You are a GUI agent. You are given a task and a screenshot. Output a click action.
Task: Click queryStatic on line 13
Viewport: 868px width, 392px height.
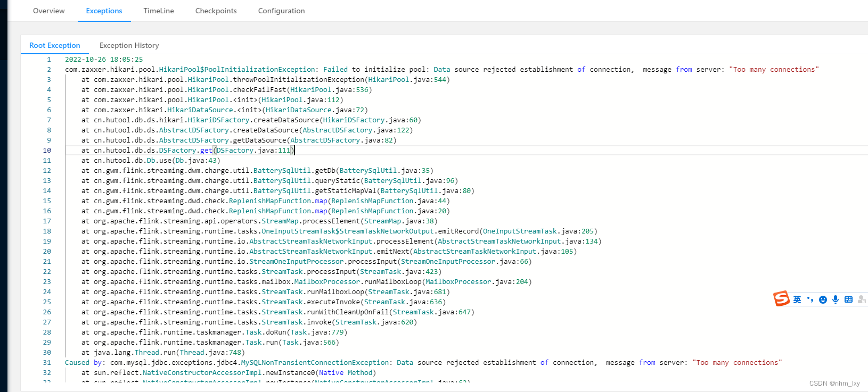tap(337, 181)
